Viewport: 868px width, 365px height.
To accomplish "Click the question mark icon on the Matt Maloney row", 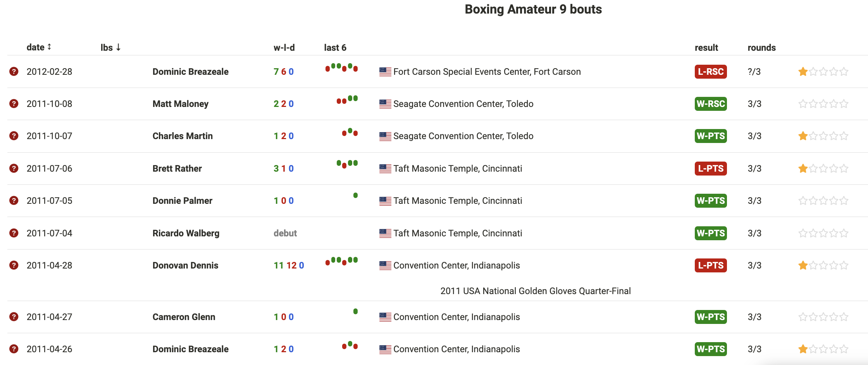I will click(x=14, y=104).
